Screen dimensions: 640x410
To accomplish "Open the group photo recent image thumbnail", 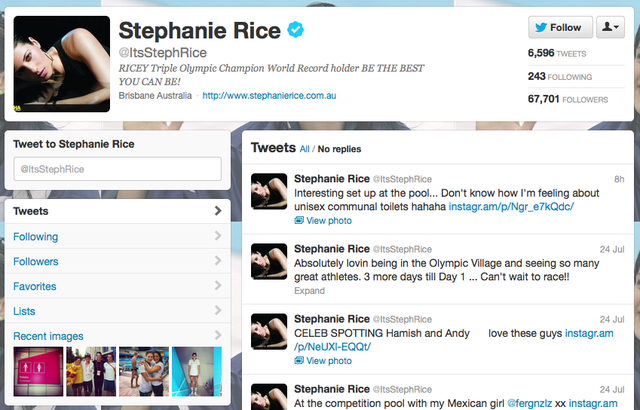I will pyautogui.click(x=91, y=372).
